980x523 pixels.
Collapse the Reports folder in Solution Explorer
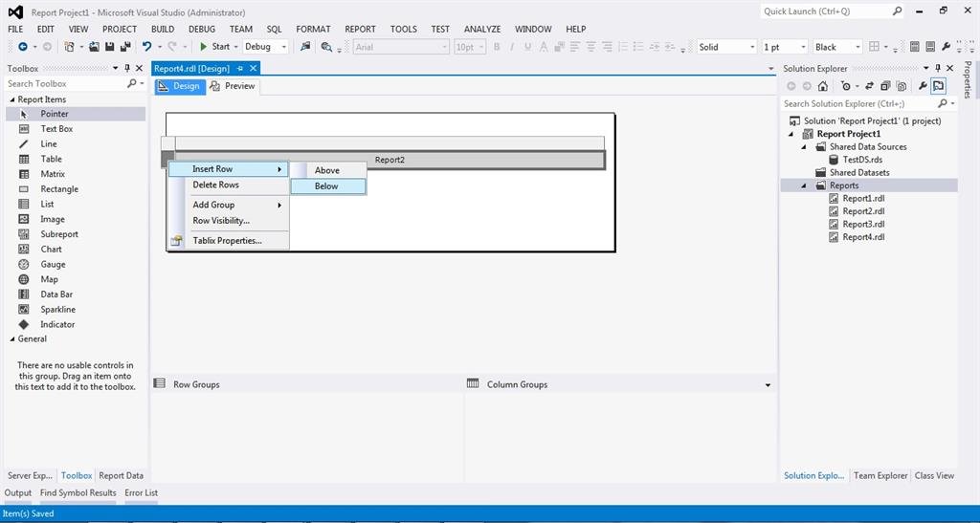805,186
